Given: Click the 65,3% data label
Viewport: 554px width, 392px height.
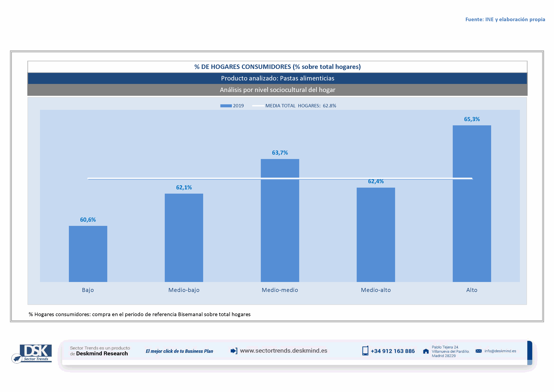Looking at the screenshot, I should 472,119.
